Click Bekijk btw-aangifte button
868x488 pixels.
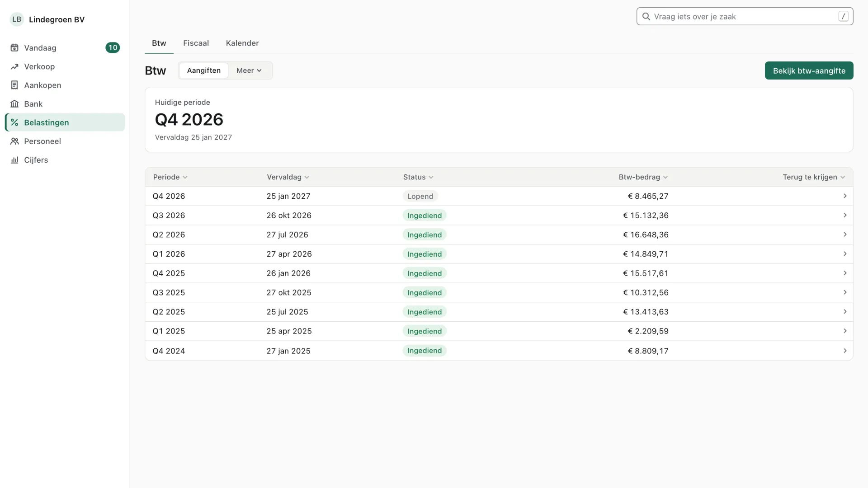(x=809, y=70)
